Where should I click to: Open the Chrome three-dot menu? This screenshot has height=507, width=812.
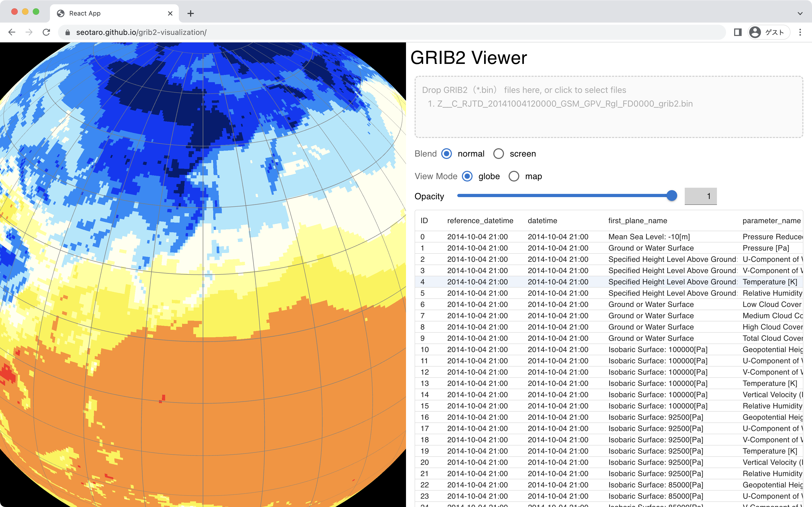[x=800, y=32]
